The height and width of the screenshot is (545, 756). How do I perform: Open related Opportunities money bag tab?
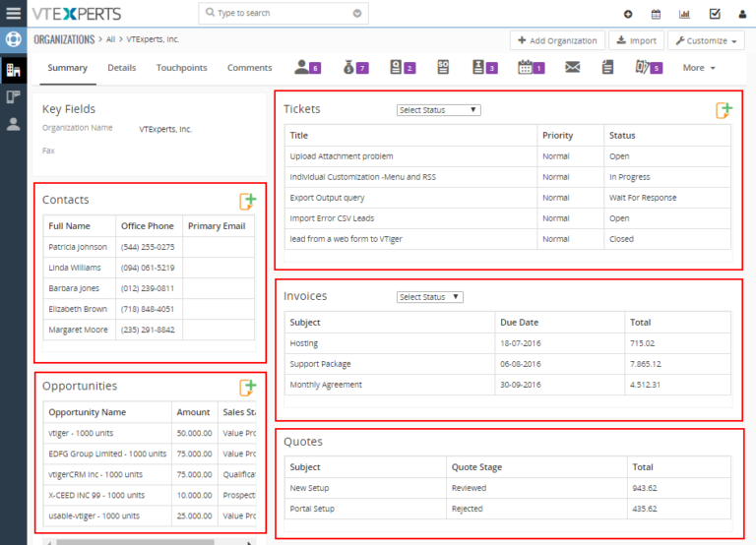[x=355, y=67]
